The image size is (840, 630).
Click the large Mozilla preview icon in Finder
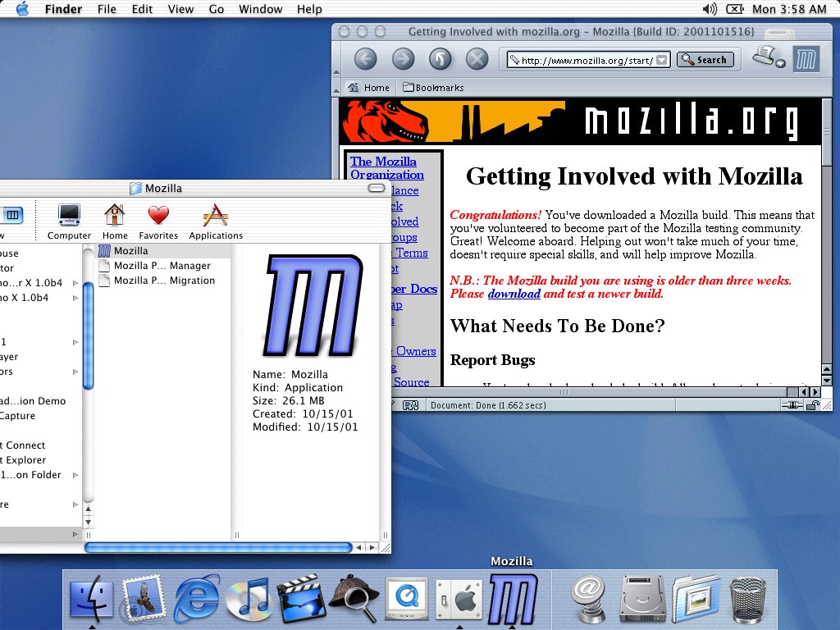(x=313, y=305)
